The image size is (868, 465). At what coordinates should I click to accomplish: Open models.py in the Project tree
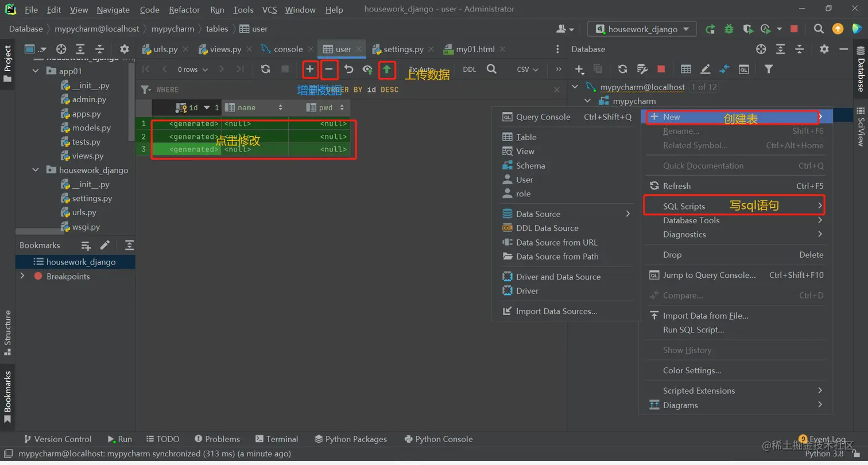(91, 128)
